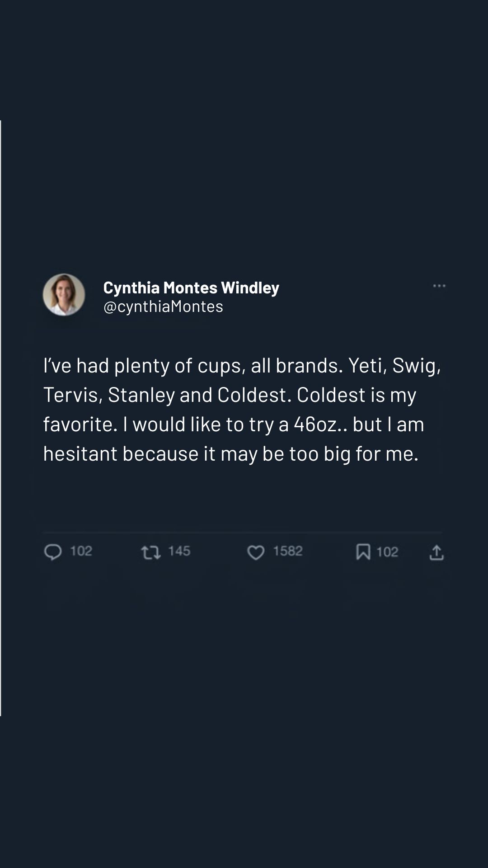Click the word "Yeti" in the tweet
The width and height of the screenshot is (488, 868).
point(365,366)
